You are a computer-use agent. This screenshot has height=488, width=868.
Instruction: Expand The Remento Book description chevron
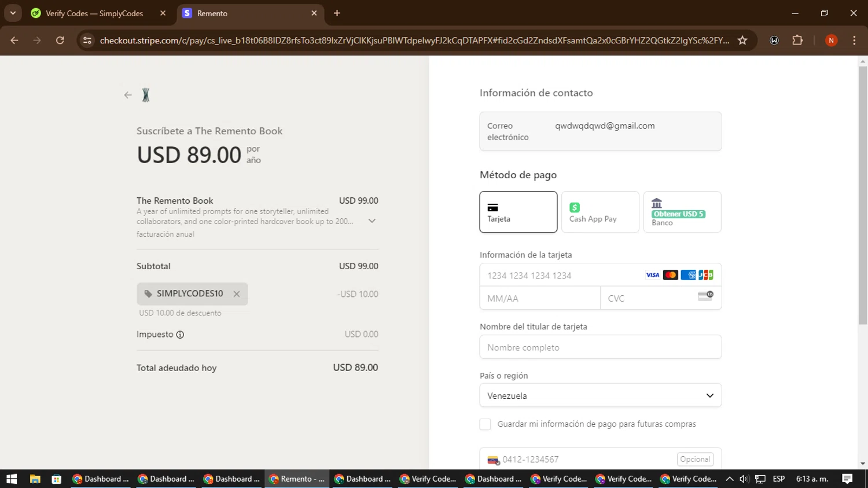click(x=372, y=221)
